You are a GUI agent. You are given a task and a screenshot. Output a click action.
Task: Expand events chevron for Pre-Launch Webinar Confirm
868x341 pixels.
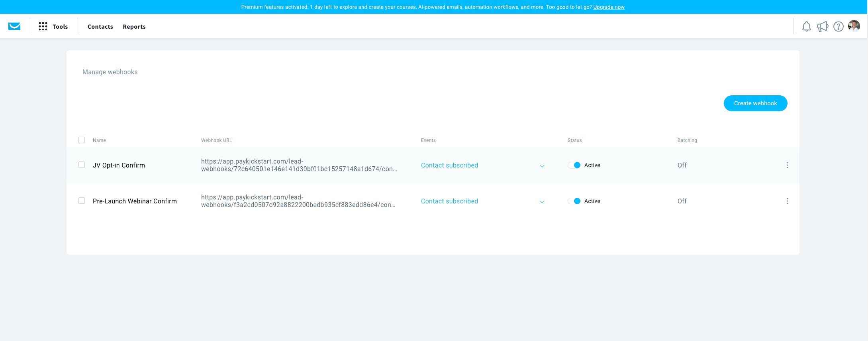tap(542, 202)
